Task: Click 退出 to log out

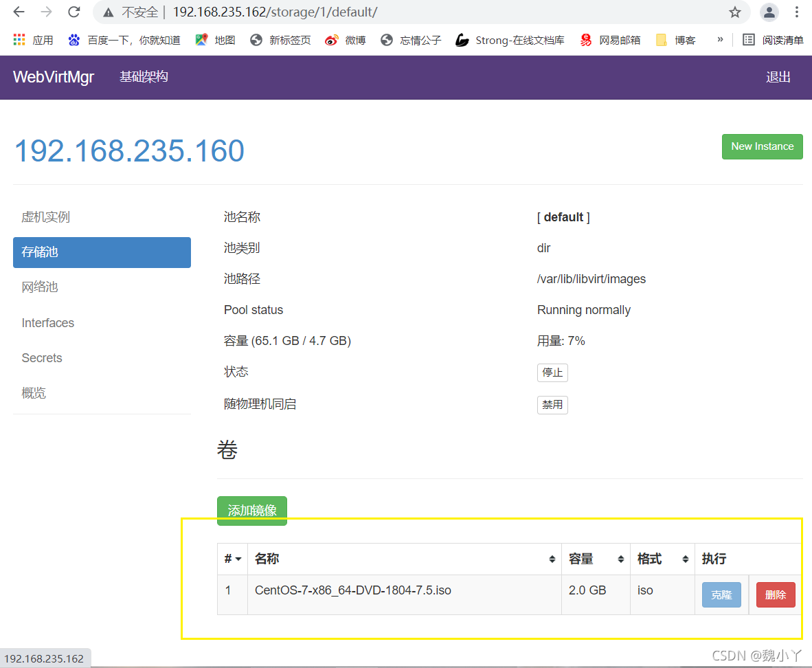Action: point(778,77)
